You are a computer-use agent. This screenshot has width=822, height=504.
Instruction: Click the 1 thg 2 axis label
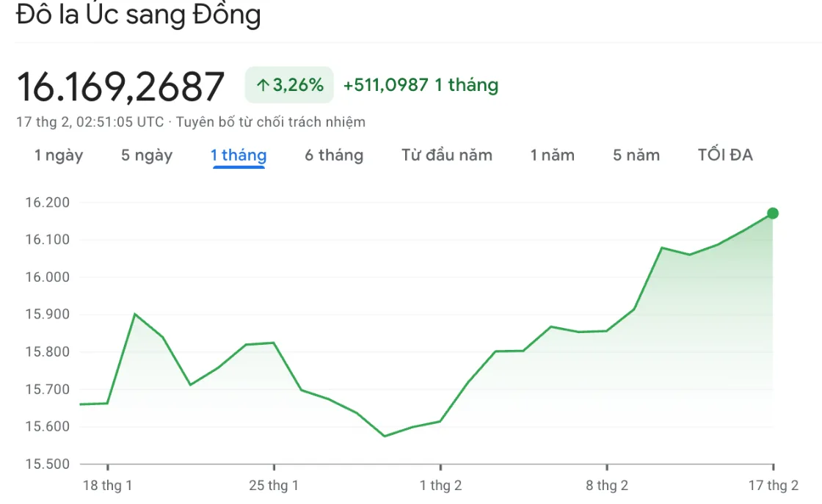point(440,485)
